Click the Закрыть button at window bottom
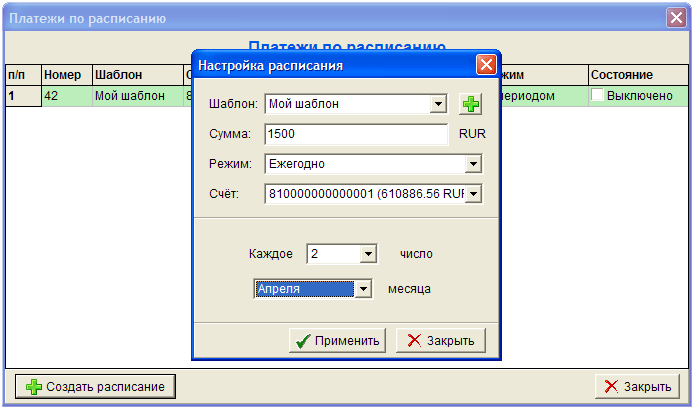This screenshot has height=408, width=696. coord(638,387)
